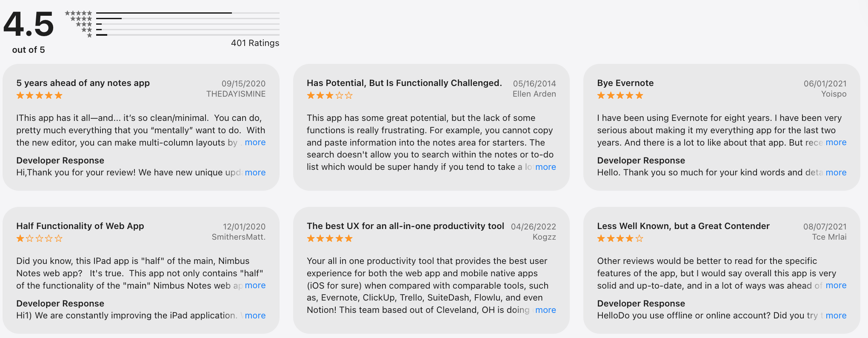Expand Ellen Arden's full review with more
This screenshot has height=338, width=868.
coord(545,167)
